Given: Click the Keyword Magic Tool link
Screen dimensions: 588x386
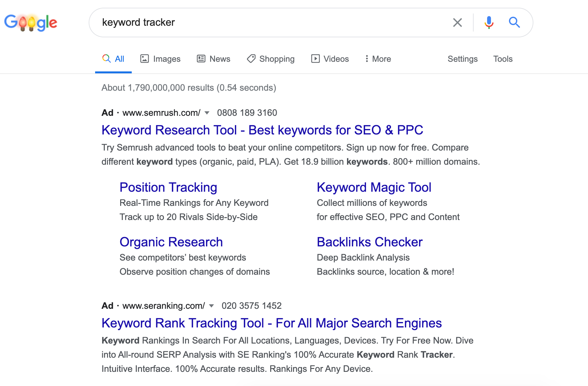Looking at the screenshot, I should (374, 187).
